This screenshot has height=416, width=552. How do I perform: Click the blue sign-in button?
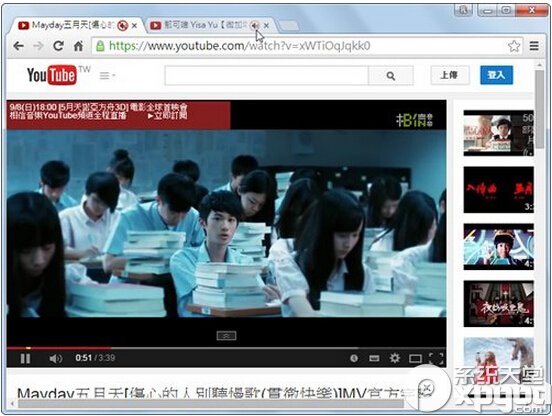pyautogui.click(x=496, y=75)
